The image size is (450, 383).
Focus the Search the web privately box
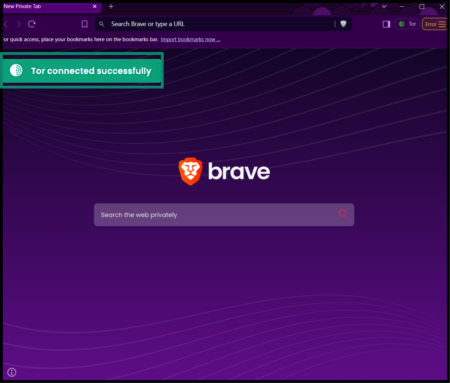point(224,215)
